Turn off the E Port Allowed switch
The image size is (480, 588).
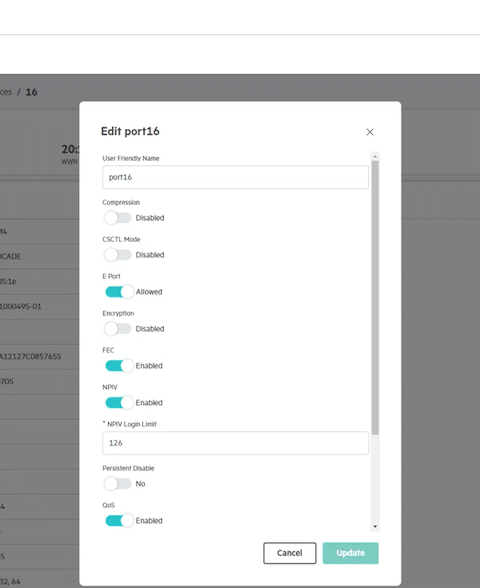click(119, 292)
